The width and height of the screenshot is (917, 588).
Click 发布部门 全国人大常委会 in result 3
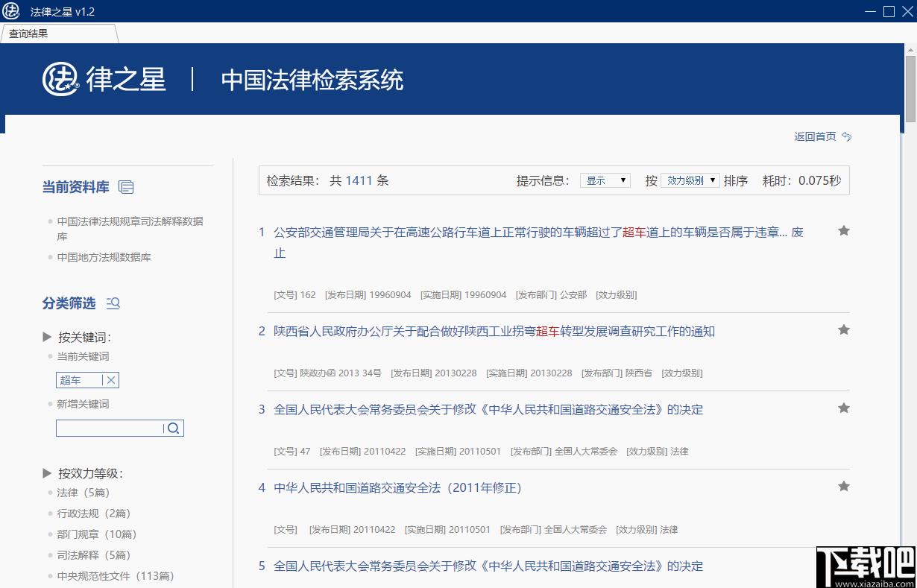pos(564,451)
